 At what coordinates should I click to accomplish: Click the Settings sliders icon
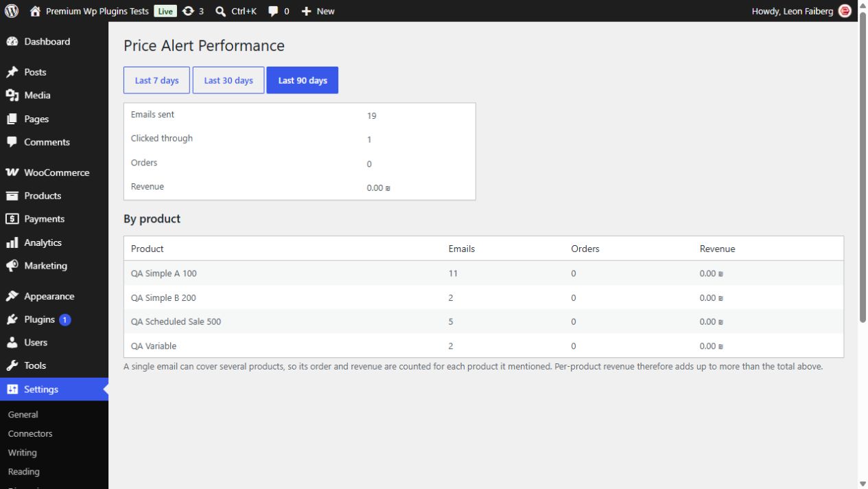(x=12, y=389)
